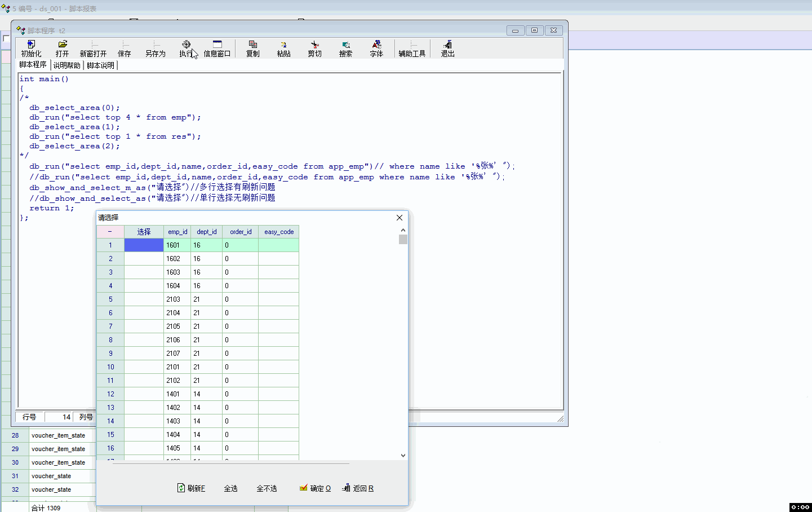The height and width of the screenshot is (512, 812).
Task: Click the 全选 select-all button
Action: [231, 488]
